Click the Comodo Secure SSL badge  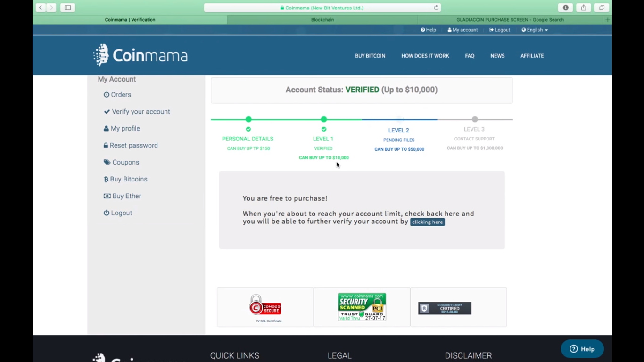click(265, 306)
